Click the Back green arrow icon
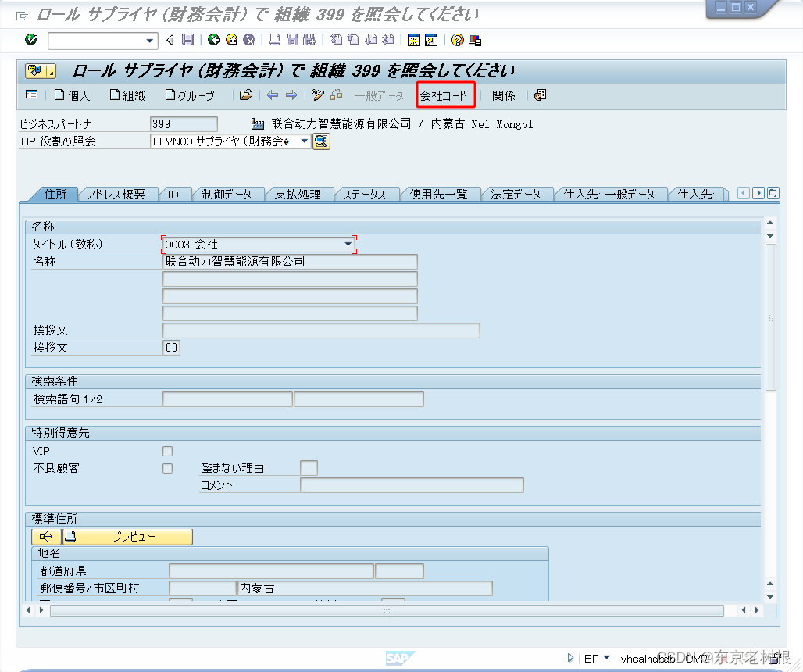The width and height of the screenshot is (803, 672). pyautogui.click(x=213, y=39)
